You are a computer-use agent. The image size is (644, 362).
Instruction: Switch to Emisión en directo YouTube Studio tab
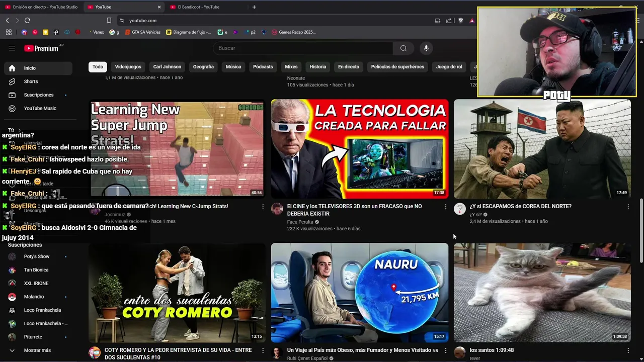(x=41, y=7)
